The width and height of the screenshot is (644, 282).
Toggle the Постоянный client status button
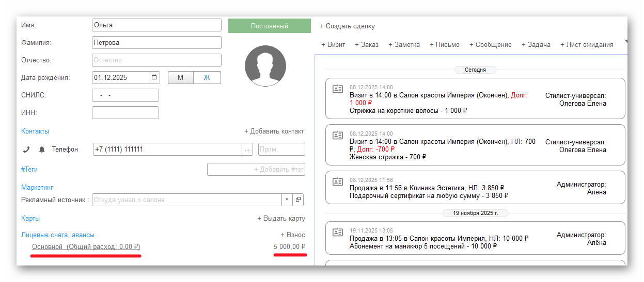(x=269, y=26)
